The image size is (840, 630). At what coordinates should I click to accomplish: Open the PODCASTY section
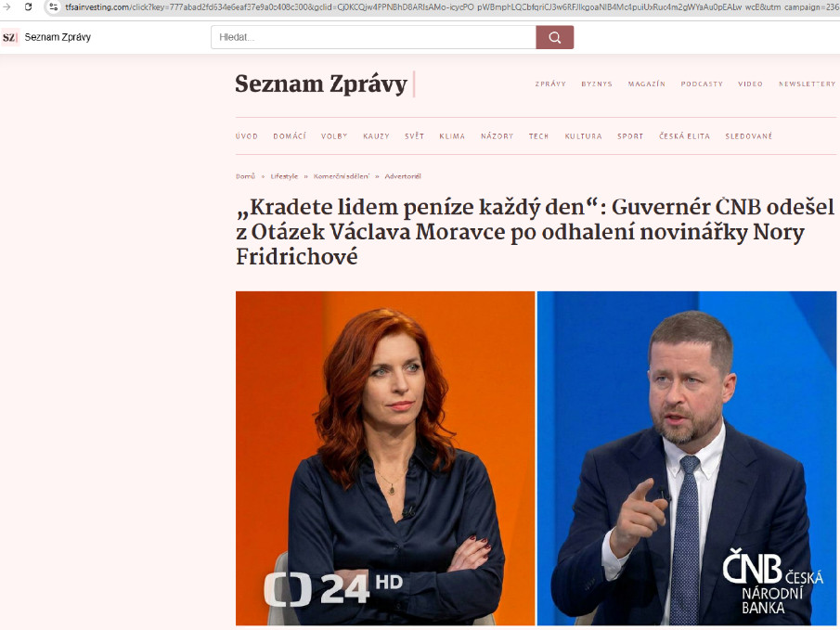coord(702,84)
